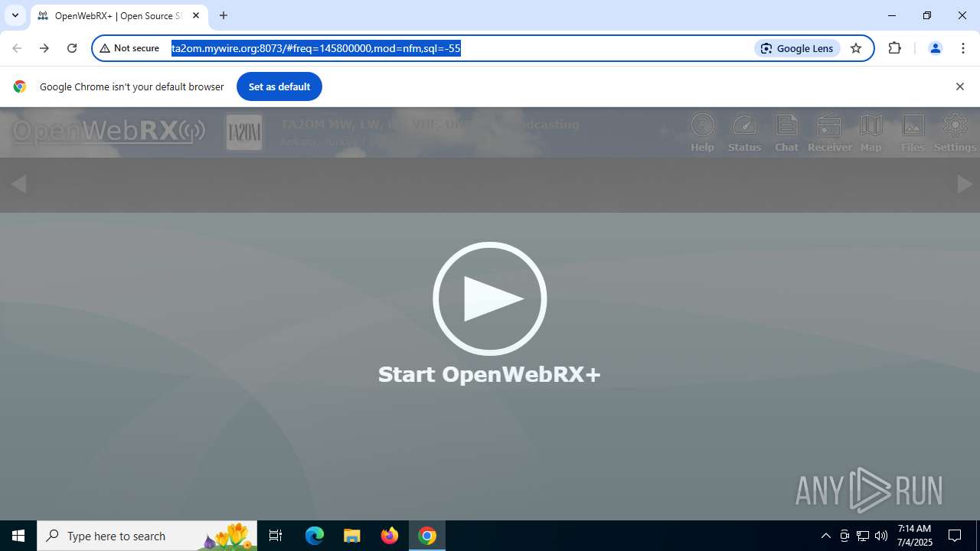Click the browser address bar URL
Screen dimensions: 980x551
click(x=315, y=48)
